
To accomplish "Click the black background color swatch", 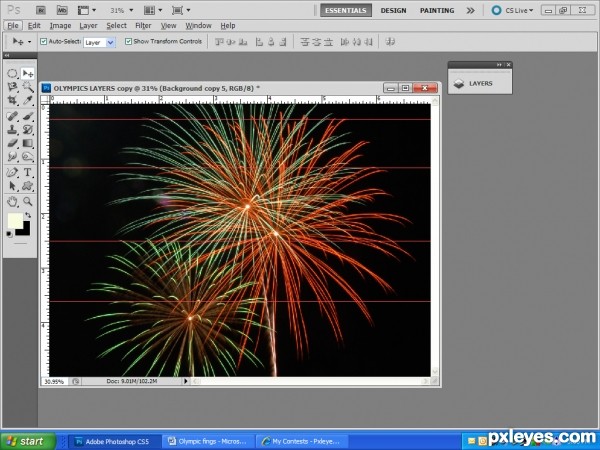I will pos(24,230).
